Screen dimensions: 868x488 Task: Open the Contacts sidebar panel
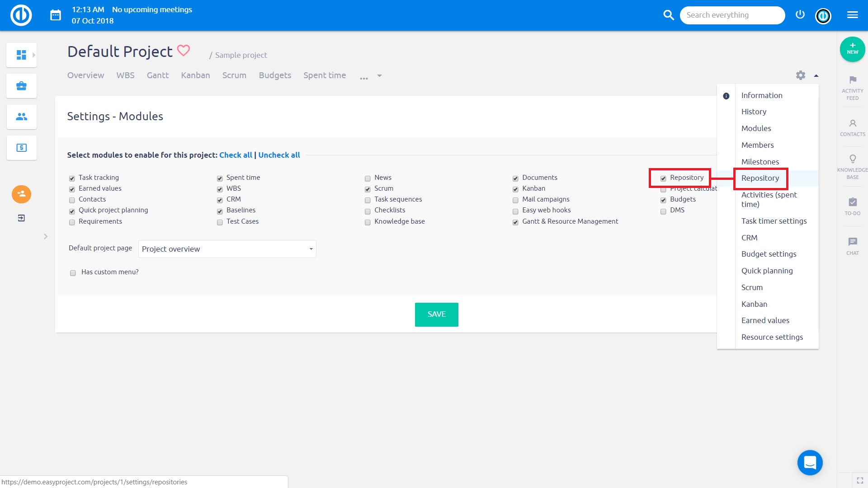[852, 127]
